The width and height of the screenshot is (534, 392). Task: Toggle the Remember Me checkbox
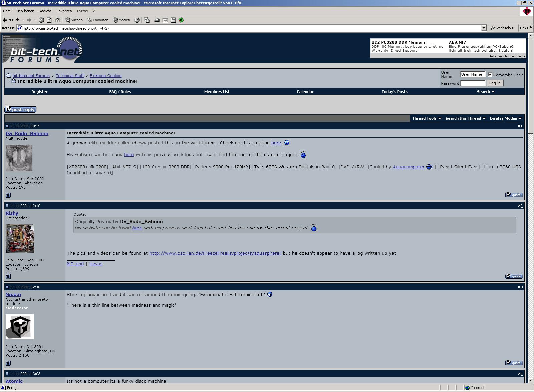click(490, 75)
